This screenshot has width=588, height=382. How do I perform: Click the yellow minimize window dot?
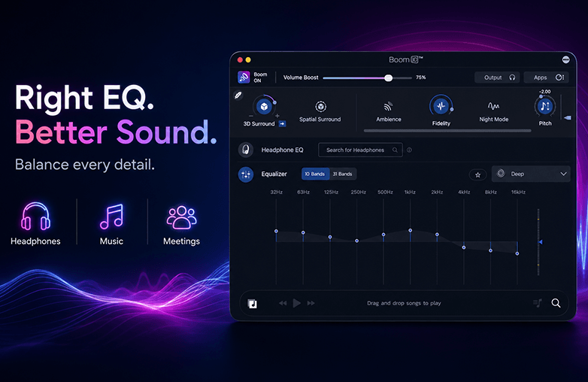248,60
